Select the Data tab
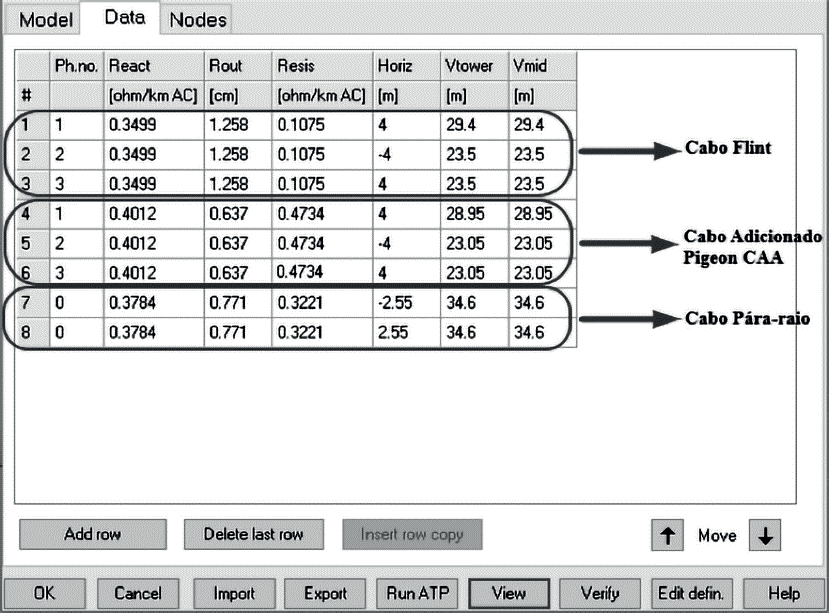Screen dimensions: 829x613 pos(124,18)
